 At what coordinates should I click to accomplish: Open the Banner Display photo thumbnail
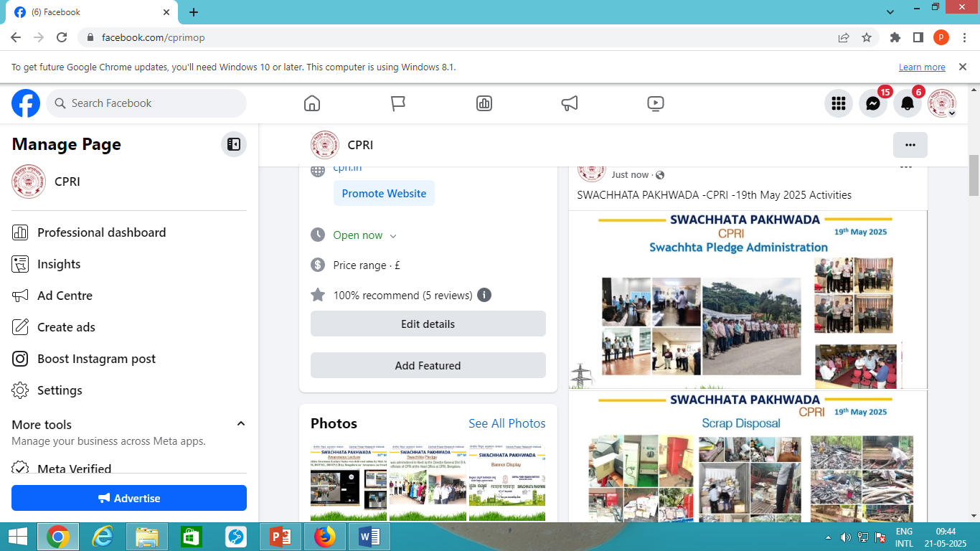[507, 483]
